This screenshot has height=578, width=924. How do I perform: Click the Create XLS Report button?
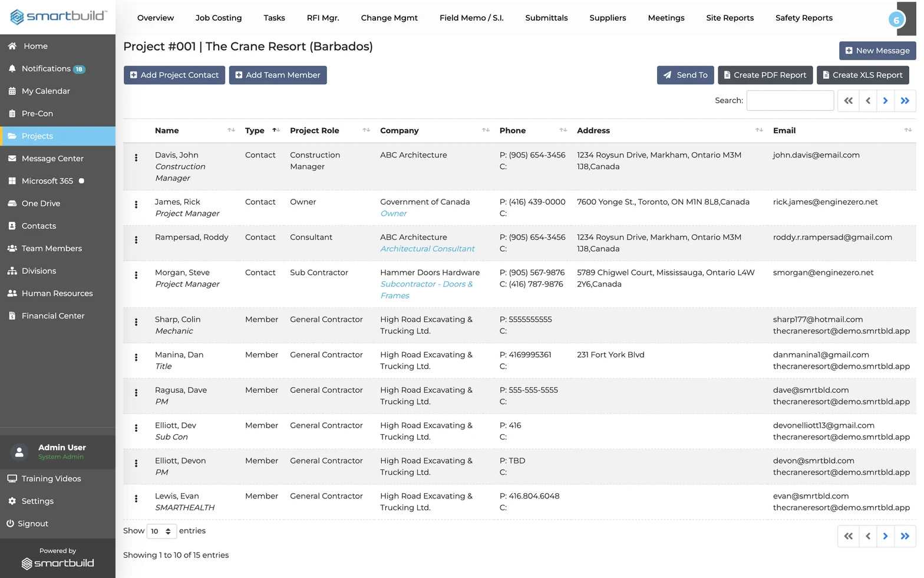pyautogui.click(x=863, y=75)
